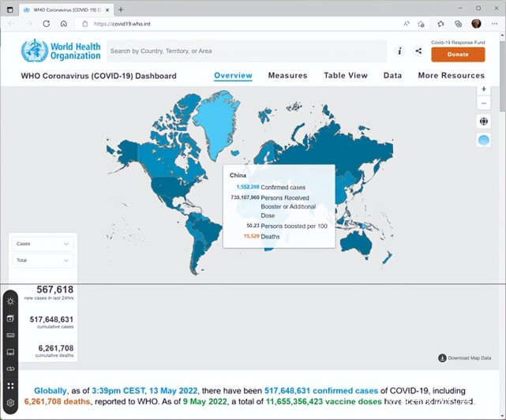The image size is (506, 420).
Task: Click browser Forward arrow
Action: [x=28, y=24]
